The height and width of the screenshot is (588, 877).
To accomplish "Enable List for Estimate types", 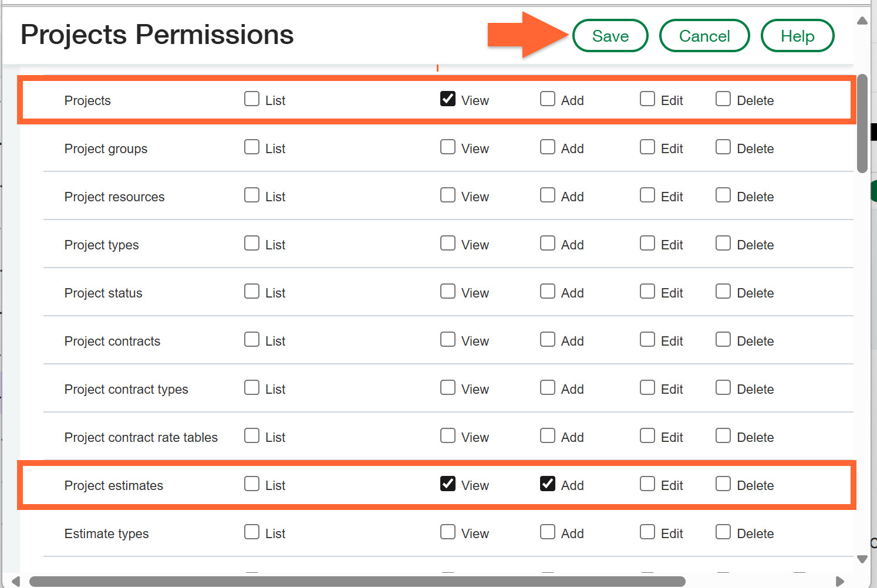I will [x=252, y=532].
